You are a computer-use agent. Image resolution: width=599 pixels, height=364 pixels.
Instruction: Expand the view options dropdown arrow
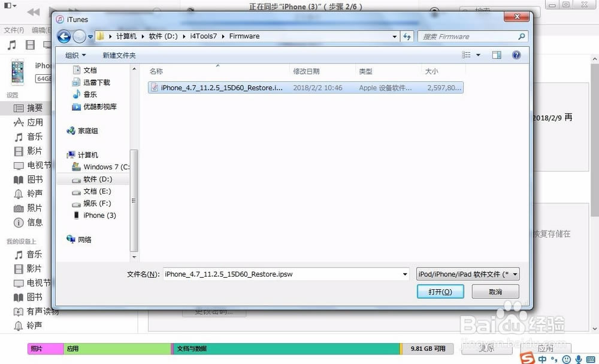478,55
